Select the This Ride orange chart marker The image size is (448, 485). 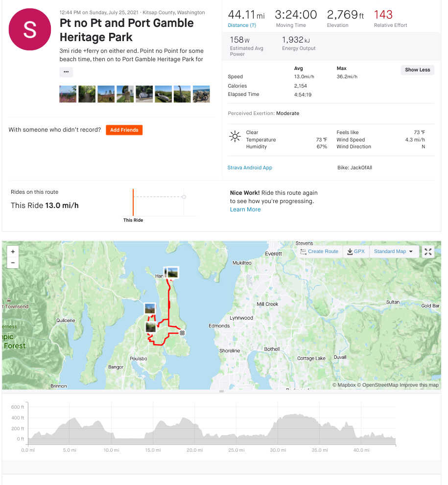pos(133,202)
